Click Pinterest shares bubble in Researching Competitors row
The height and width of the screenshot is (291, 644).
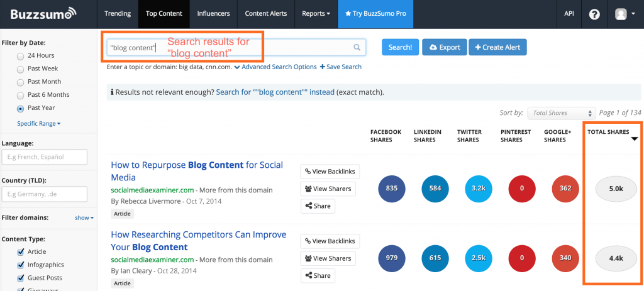click(x=522, y=258)
